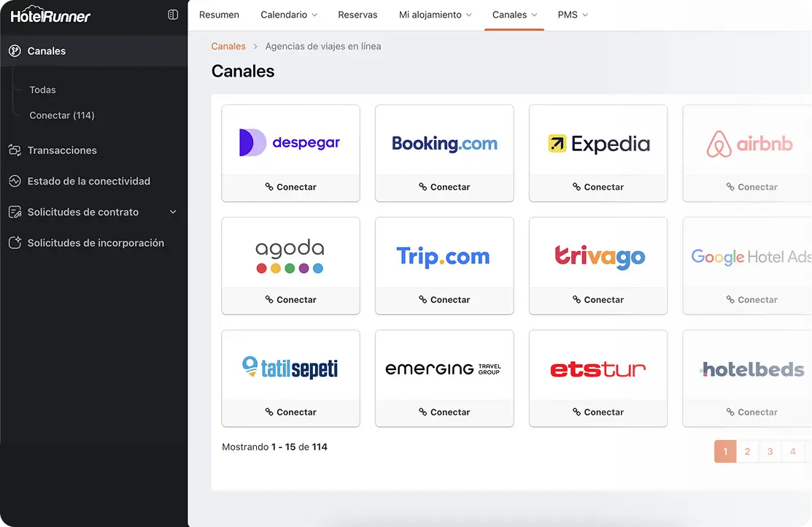This screenshot has width=812, height=527.
Task: Toggle the sidebar collapse icon
Action: pyautogui.click(x=172, y=14)
